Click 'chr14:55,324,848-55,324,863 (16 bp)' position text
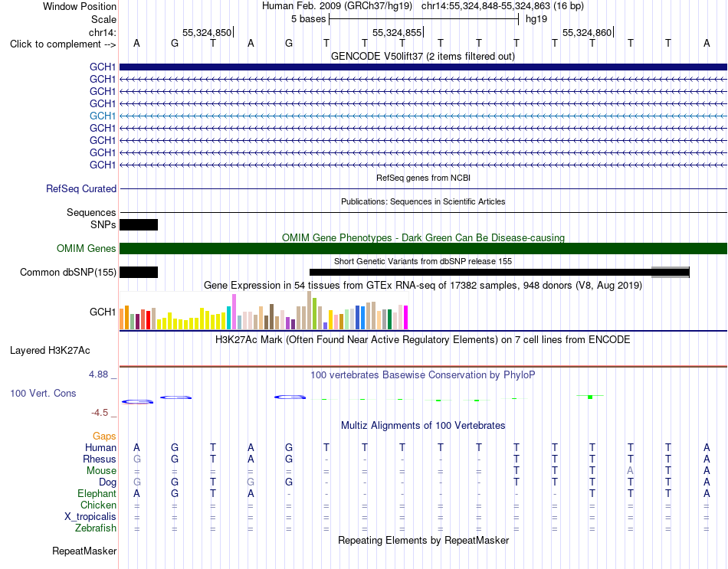 point(503,6)
